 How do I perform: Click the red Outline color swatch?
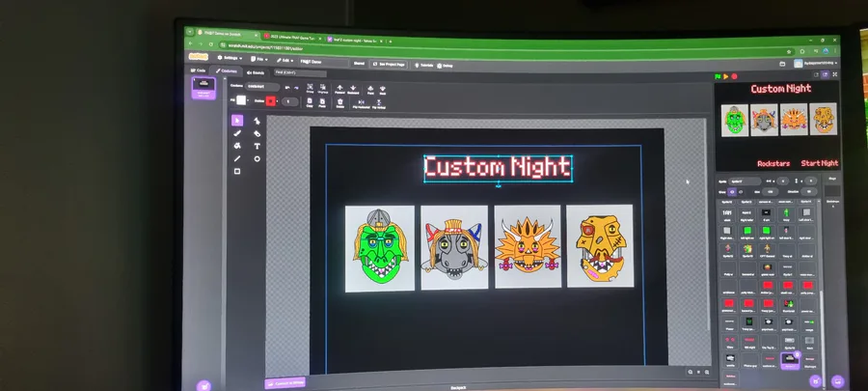pyautogui.click(x=270, y=100)
